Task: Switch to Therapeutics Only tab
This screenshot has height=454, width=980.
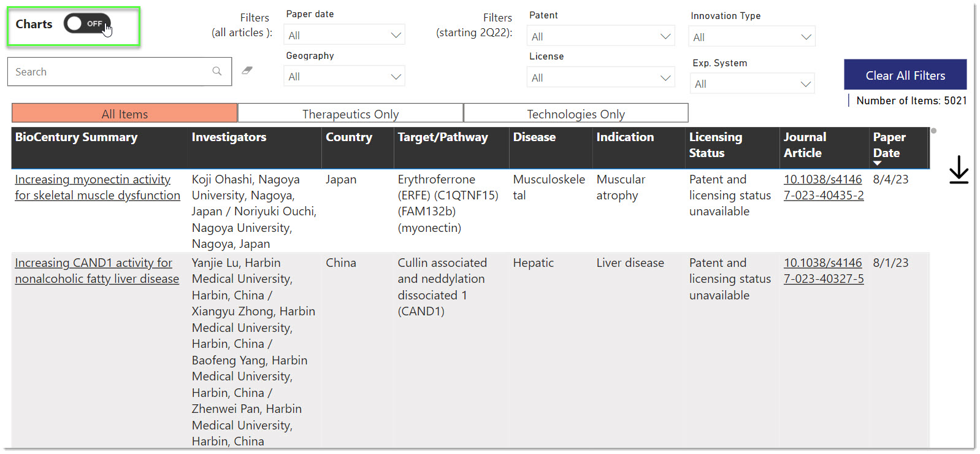Action: (x=350, y=114)
